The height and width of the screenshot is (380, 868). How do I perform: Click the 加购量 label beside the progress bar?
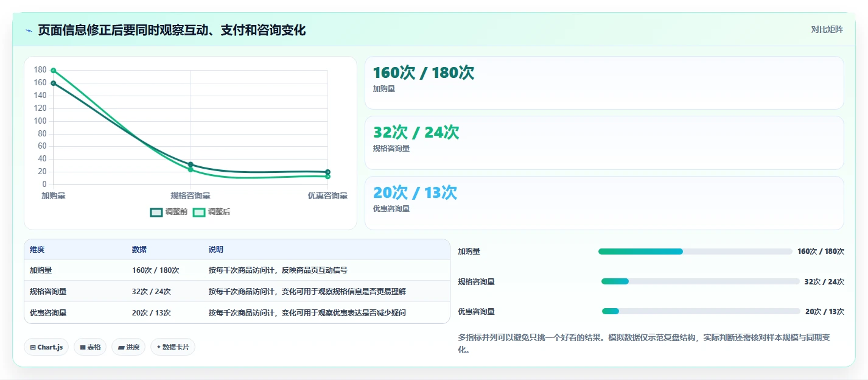(469, 252)
